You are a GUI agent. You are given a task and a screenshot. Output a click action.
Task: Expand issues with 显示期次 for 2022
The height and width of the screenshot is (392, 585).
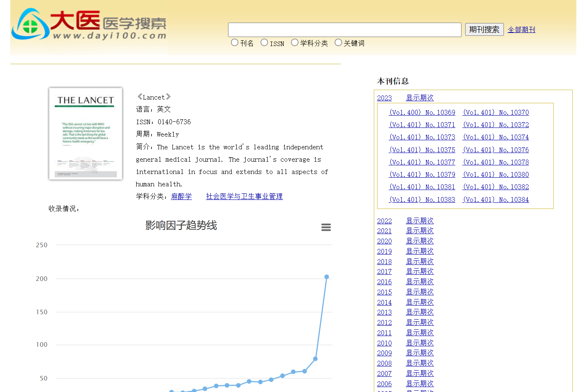tap(420, 221)
